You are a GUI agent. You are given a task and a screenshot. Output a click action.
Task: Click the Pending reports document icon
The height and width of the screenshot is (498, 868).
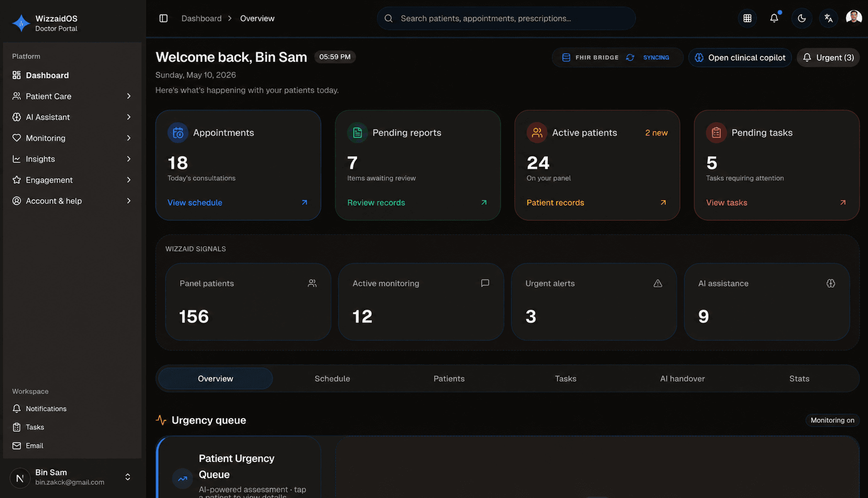[357, 133]
